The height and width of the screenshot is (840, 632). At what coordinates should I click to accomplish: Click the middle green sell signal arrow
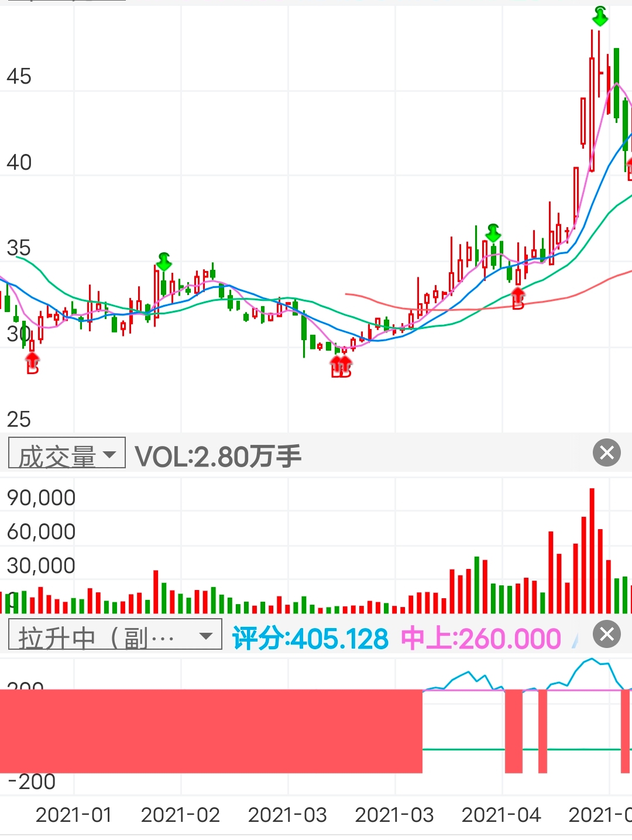coord(493,232)
